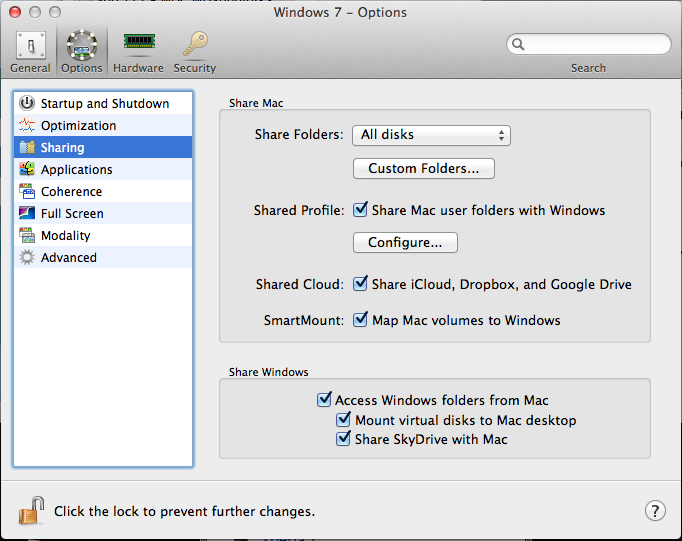Click the Hardware tab label
The image size is (682, 541).
[x=138, y=68]
